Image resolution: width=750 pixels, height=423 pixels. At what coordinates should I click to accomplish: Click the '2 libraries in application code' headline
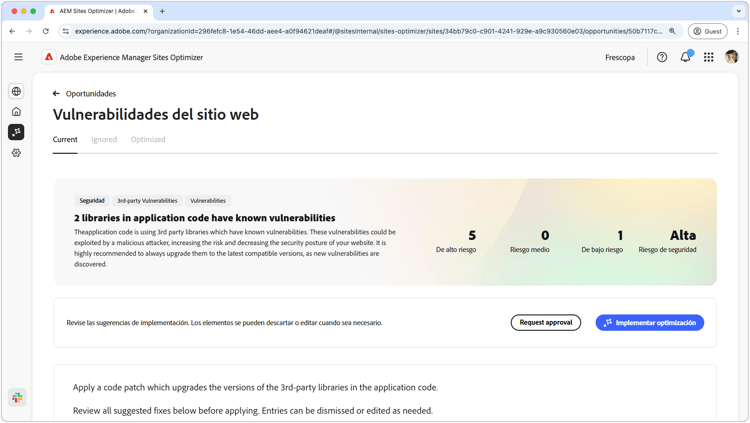point(205,218)
